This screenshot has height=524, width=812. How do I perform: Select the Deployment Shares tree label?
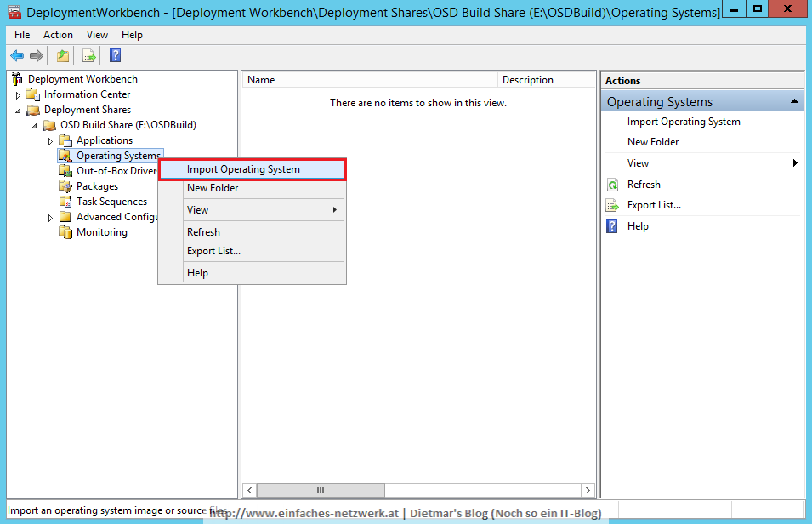point(88,110)
